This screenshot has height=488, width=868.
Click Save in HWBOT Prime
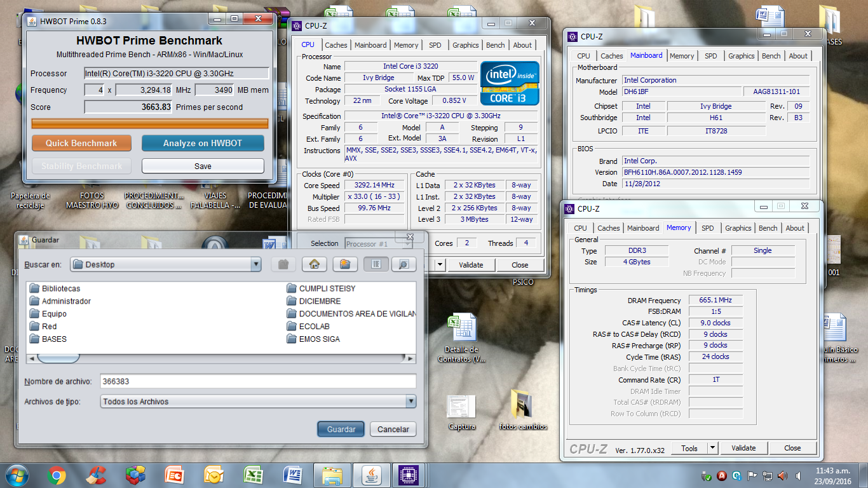(x=203, y=166)
